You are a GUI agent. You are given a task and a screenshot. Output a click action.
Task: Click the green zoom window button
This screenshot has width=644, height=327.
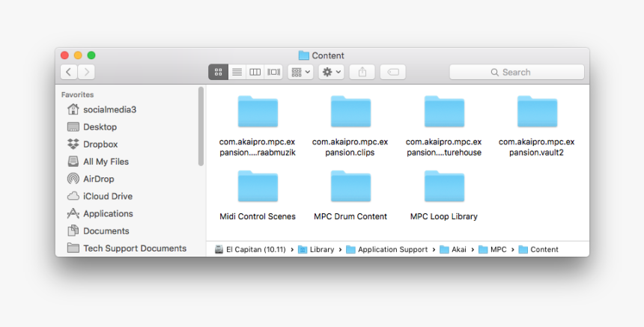pos(91,55)
